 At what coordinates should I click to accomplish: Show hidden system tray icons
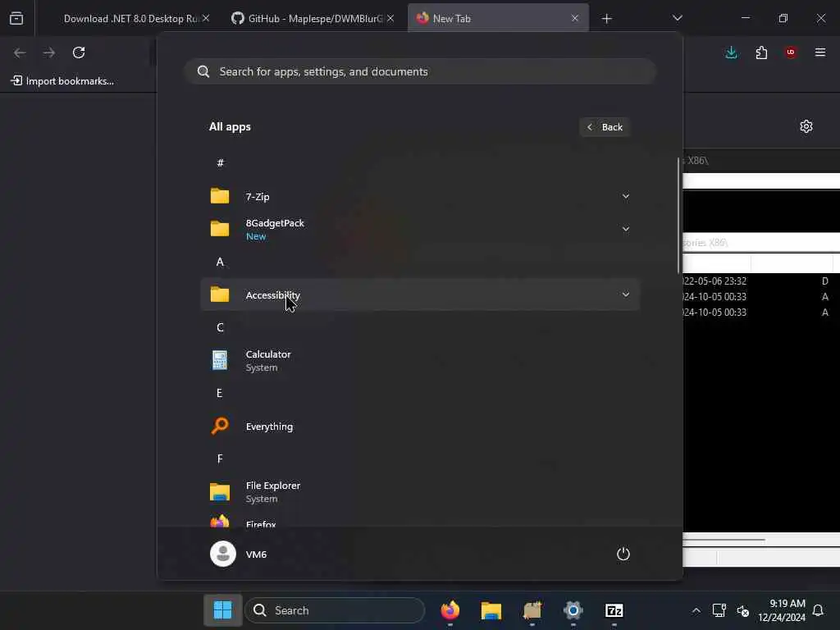tap(696, 610)
